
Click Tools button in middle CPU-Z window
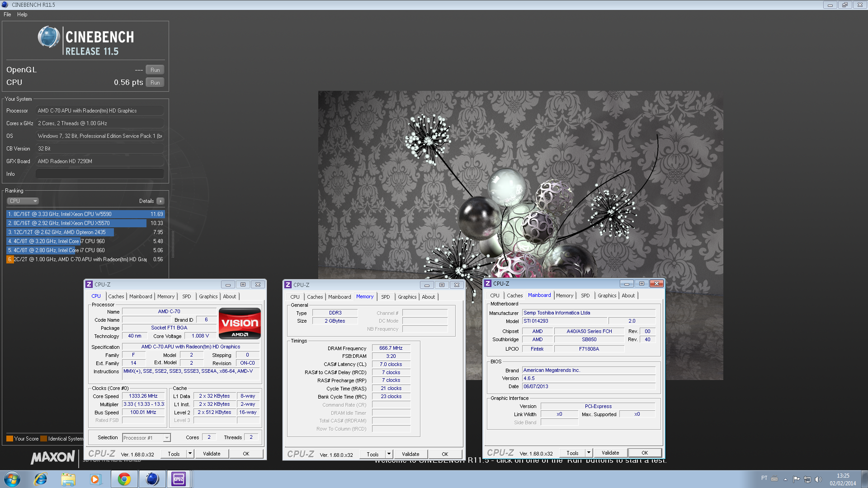373,455
